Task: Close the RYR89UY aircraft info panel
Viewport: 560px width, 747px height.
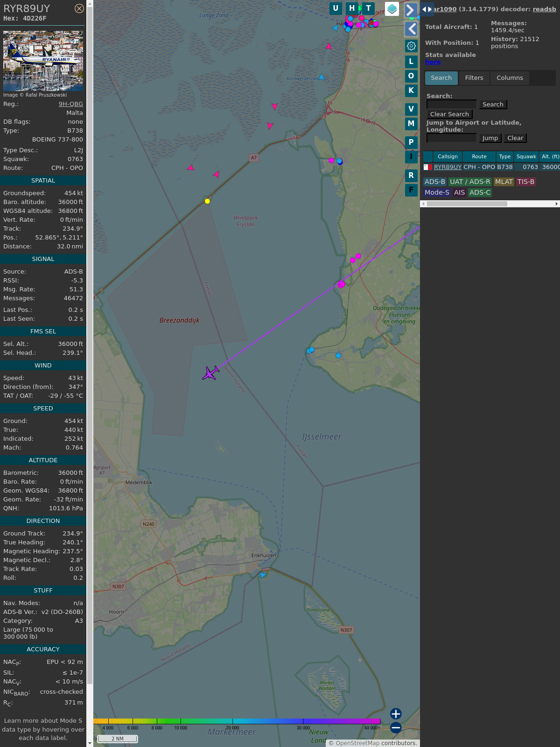Action: (79, 8)
